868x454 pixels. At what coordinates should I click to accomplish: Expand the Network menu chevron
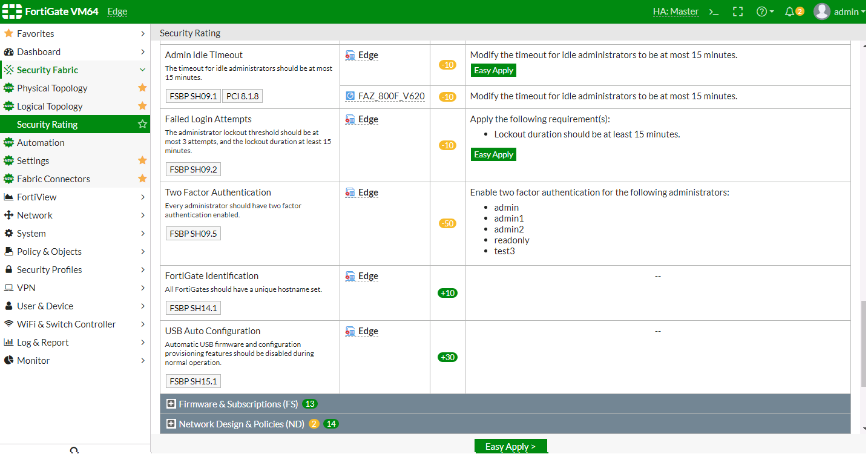[142, 215]
